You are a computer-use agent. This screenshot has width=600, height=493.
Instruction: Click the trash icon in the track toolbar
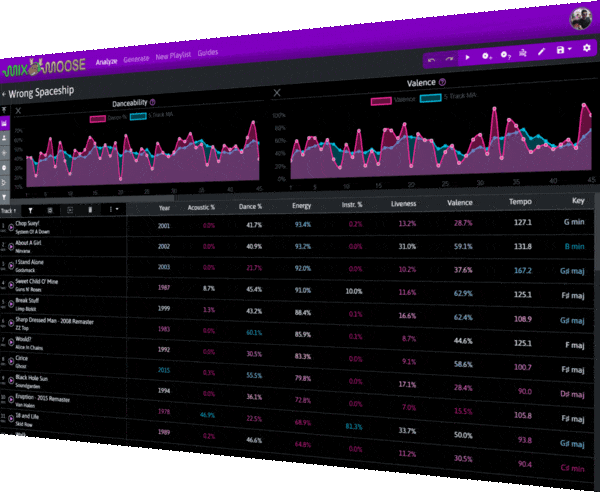click(x=90, y=209)
